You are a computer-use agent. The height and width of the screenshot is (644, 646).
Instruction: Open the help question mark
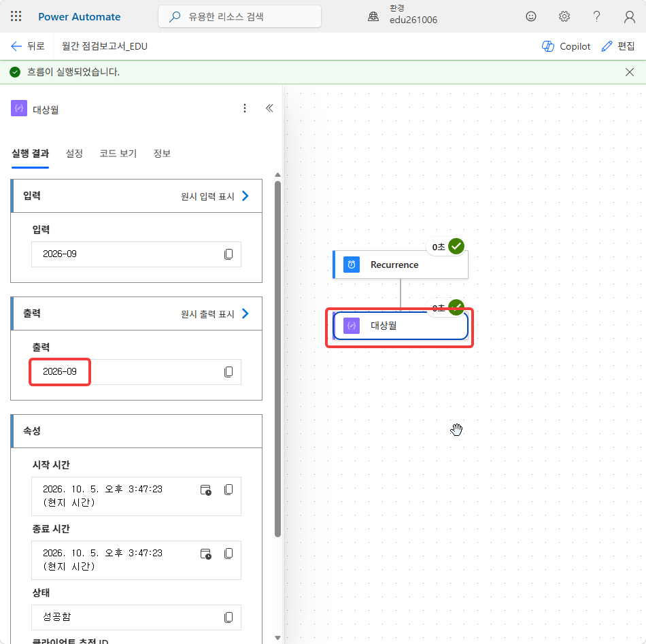[x=596, y=16]
